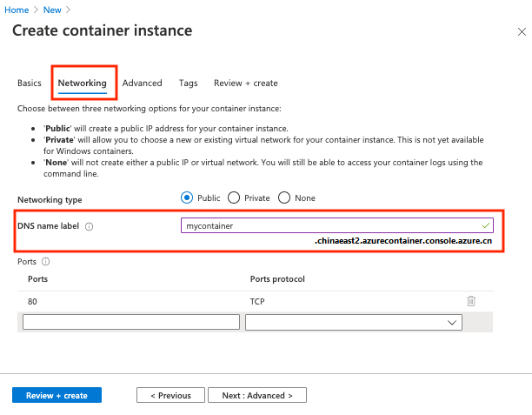Select the None networking type

pyautogui.click(x=284, y=198)
